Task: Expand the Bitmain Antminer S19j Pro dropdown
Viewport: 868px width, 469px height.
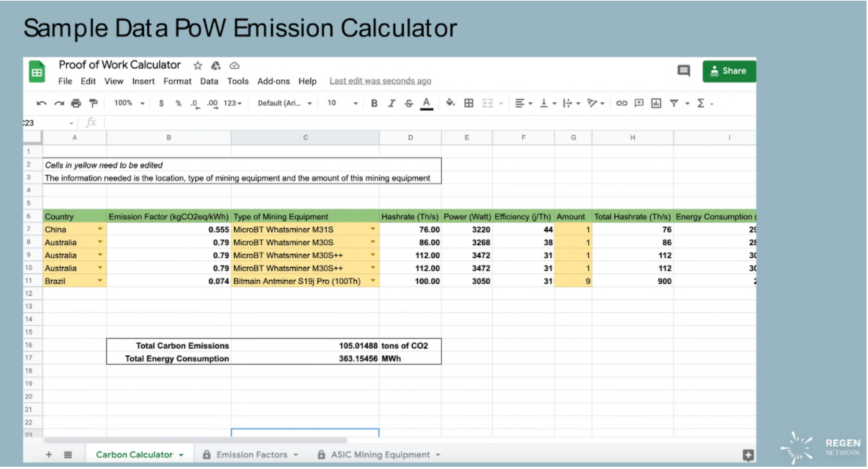Action: [x=373, y=281]
